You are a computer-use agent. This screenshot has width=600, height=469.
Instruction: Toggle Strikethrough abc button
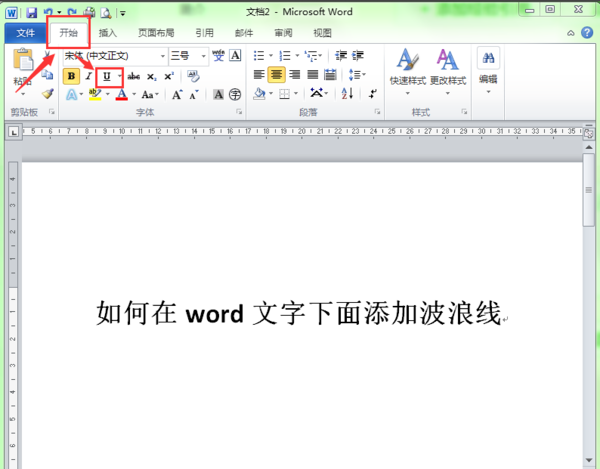pyautogui.click(x=134, y=77)
